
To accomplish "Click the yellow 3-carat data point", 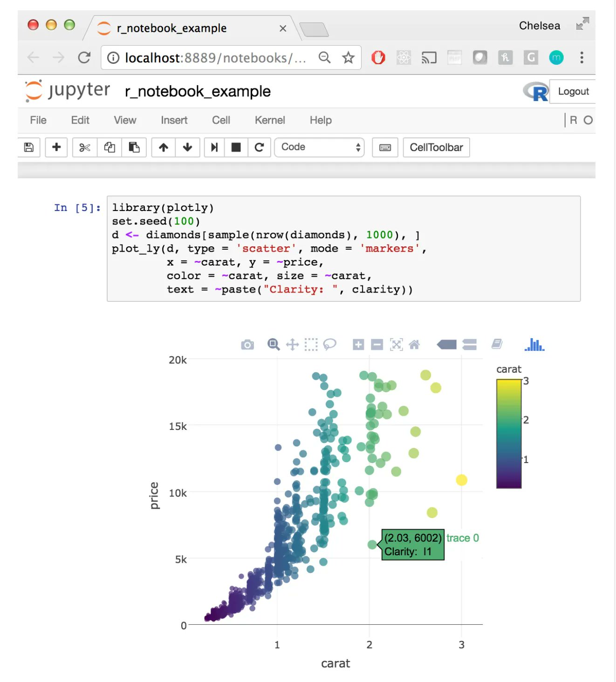I will [461, 480].
